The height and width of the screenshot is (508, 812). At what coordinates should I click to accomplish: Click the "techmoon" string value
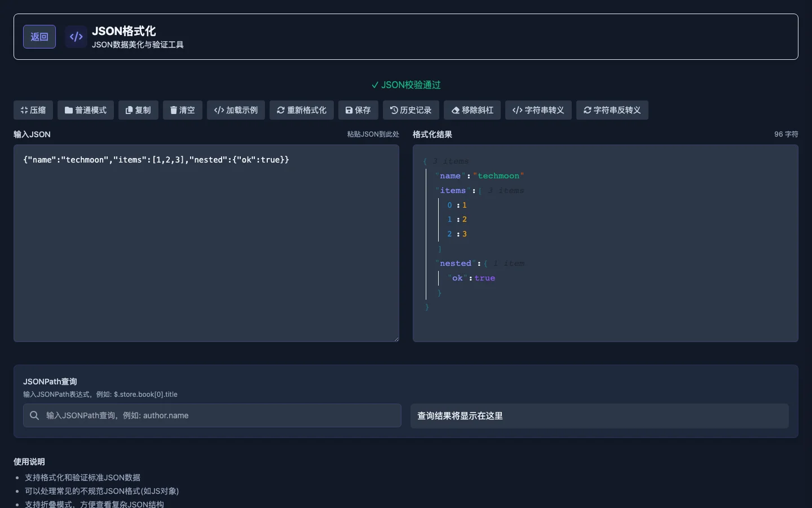click(x=498, y=176)
